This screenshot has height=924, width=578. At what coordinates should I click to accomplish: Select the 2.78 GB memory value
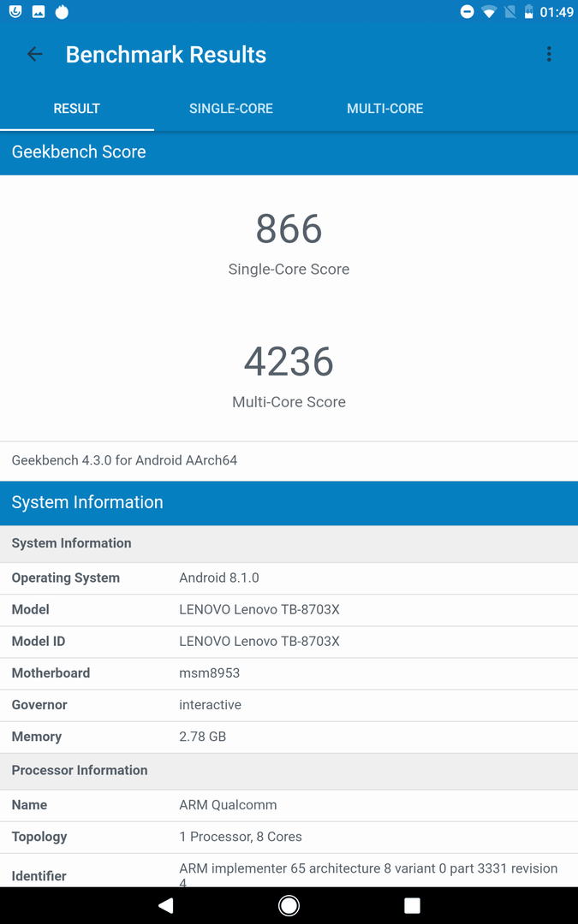(x=203, y=737)
